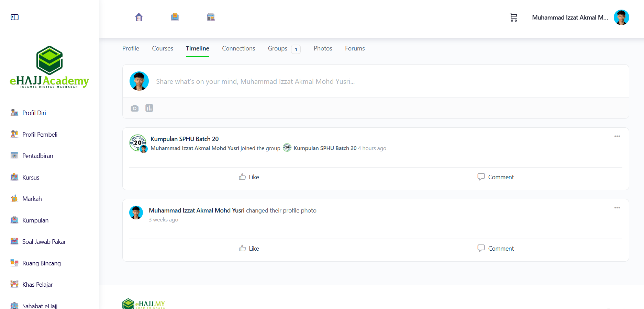644x309 pixels.
Task: Comment on the profile photo change post
Action: click(496, 249)
